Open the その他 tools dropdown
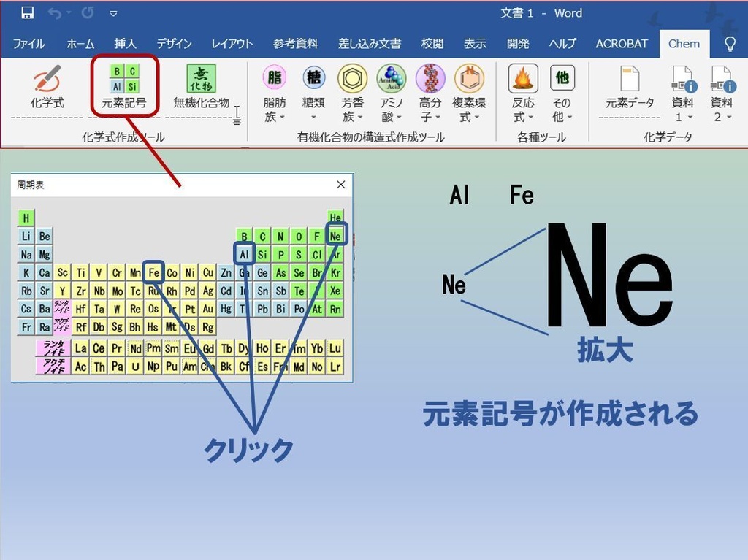Screen dimensions: 748x560 562,94
